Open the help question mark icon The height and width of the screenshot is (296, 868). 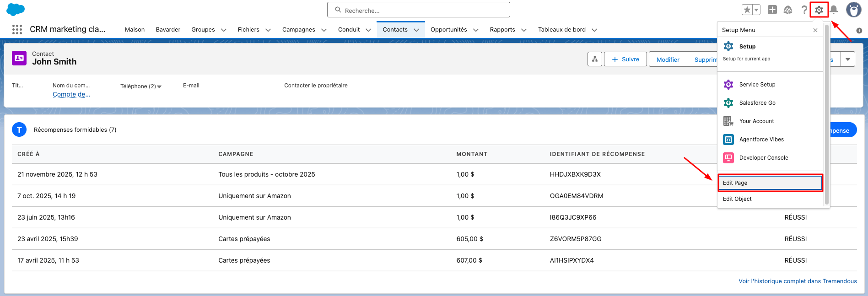click(804, 10)
